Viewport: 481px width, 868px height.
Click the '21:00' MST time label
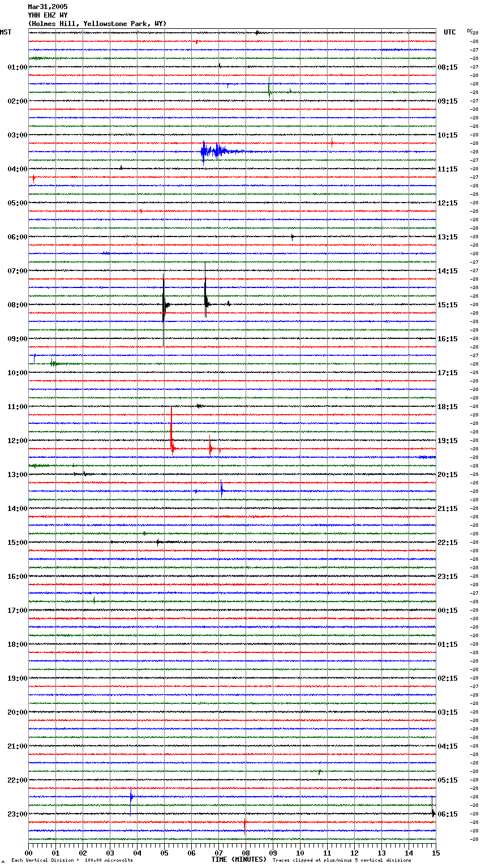click(x=18, y=746)
